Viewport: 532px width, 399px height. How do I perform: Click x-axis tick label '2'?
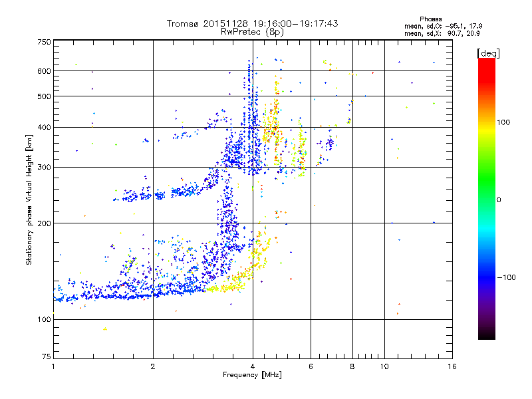153,366
